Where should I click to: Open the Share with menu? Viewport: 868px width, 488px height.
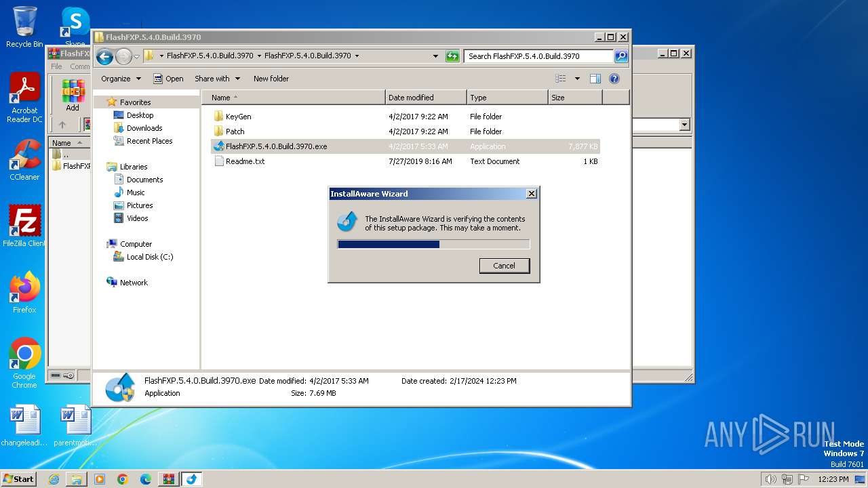216,79
